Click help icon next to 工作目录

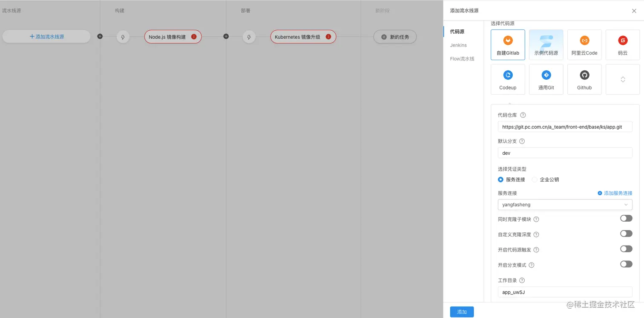click(x=522, y=280)
